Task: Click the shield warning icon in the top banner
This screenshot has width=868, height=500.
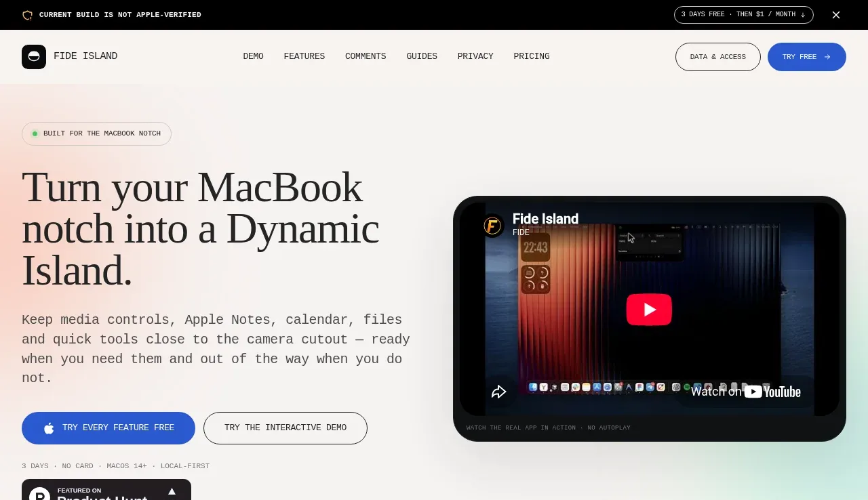Action: tap(27, 15)
